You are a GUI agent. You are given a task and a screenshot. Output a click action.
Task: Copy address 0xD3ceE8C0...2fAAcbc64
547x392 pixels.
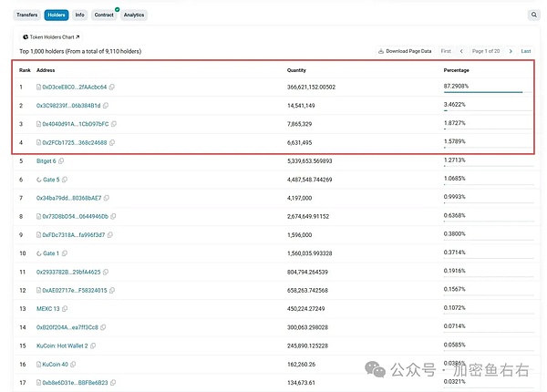point(113,88)
